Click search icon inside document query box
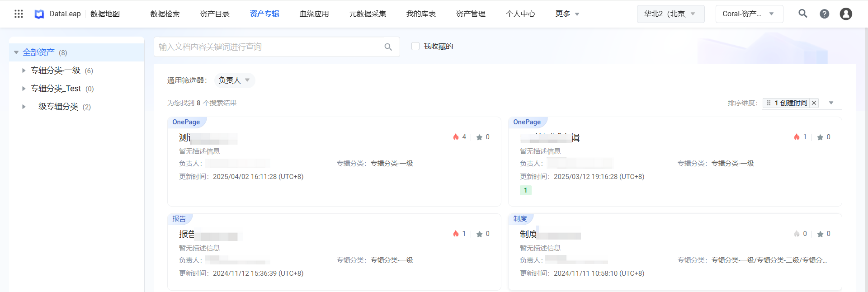The height and width of the screenshot is (292, 868). tap(388, 47)
